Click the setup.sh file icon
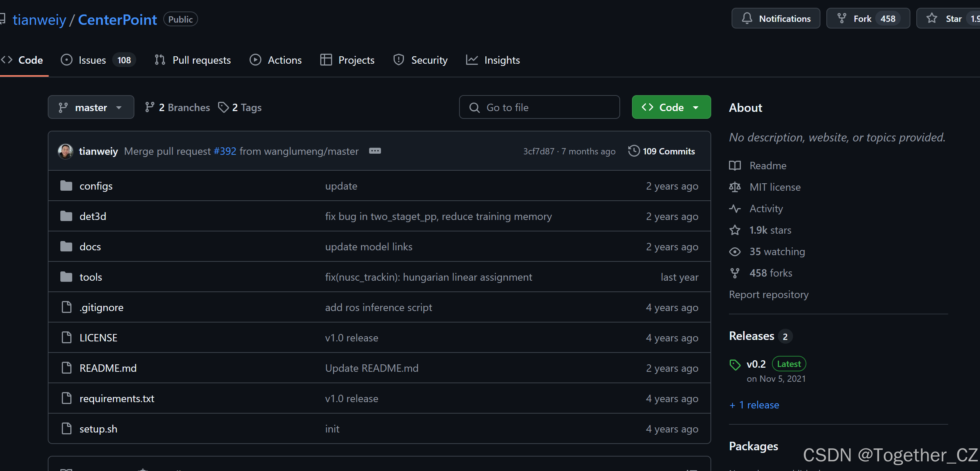The height and width of the screenshot is (471, 980). (67, 429)
